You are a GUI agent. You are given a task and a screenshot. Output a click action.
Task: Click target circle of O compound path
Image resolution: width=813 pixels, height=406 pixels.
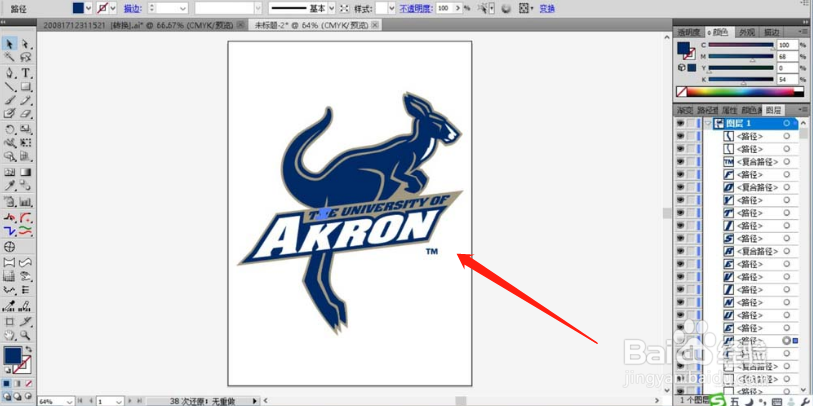[x=787, y=187]
